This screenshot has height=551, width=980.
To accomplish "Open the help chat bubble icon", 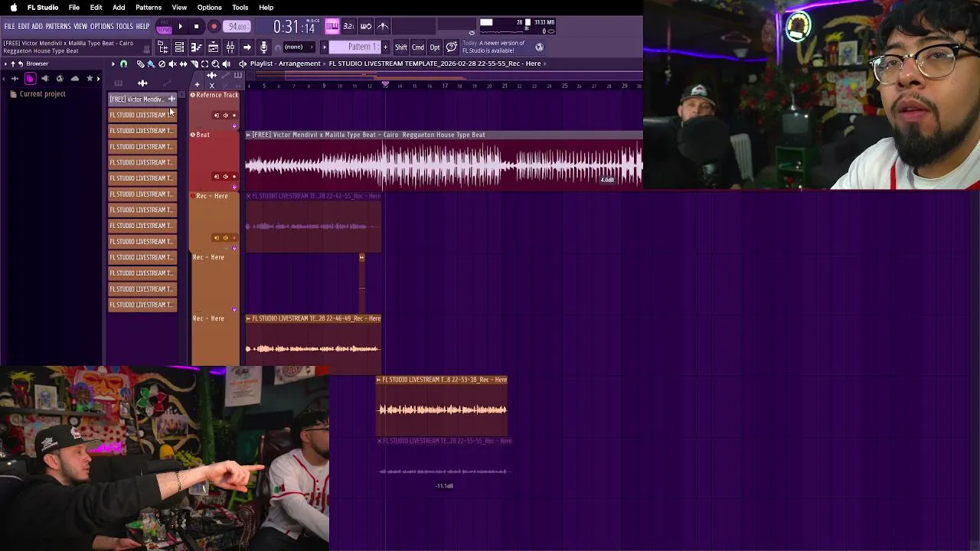I will 451,47.
